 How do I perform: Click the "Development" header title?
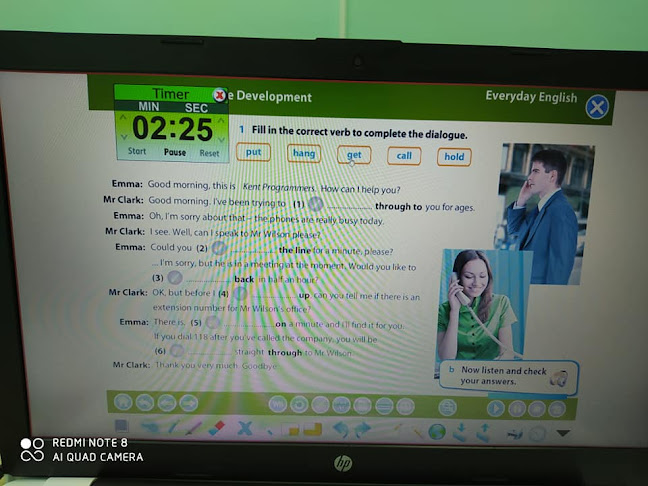click(x=274, y=97)
